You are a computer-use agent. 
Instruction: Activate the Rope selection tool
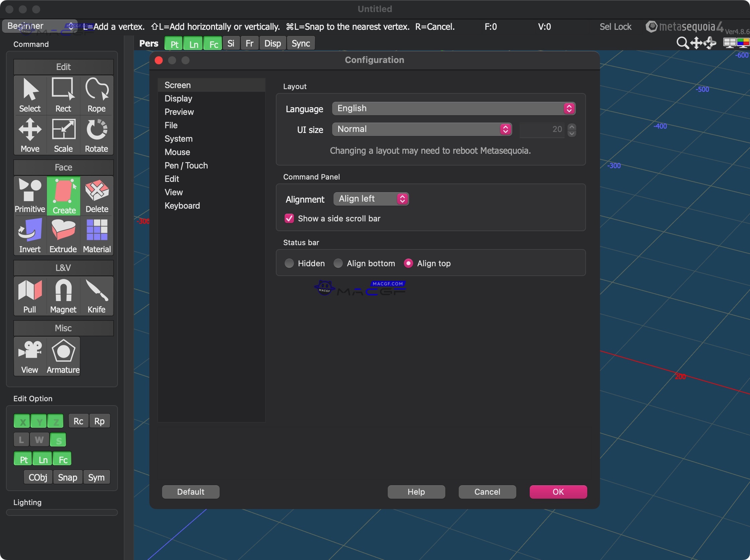coord(96,95)
